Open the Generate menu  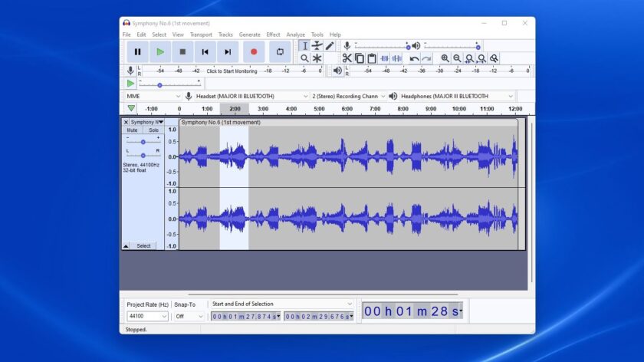click(249, 35)
